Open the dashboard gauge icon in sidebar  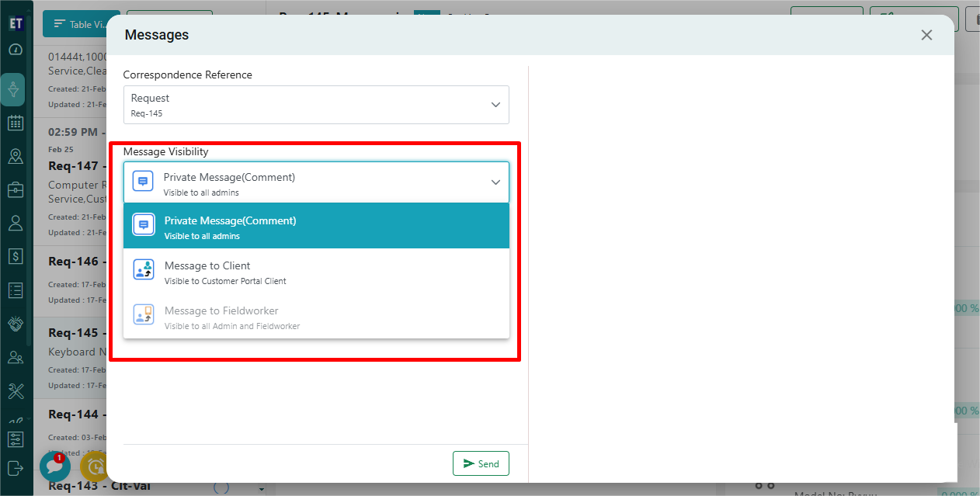(x=16, y=50)
